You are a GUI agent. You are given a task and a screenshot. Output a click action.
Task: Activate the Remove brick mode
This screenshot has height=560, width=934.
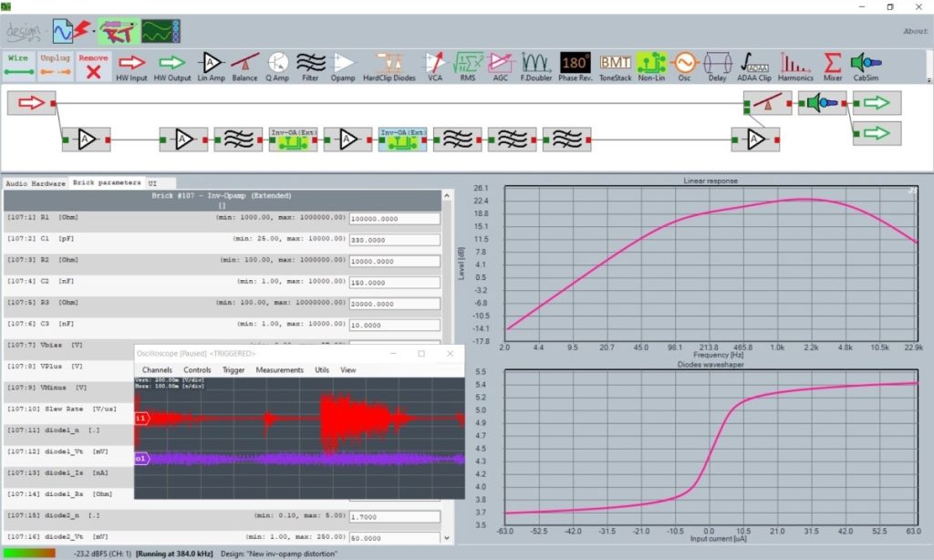coord(92,65)
